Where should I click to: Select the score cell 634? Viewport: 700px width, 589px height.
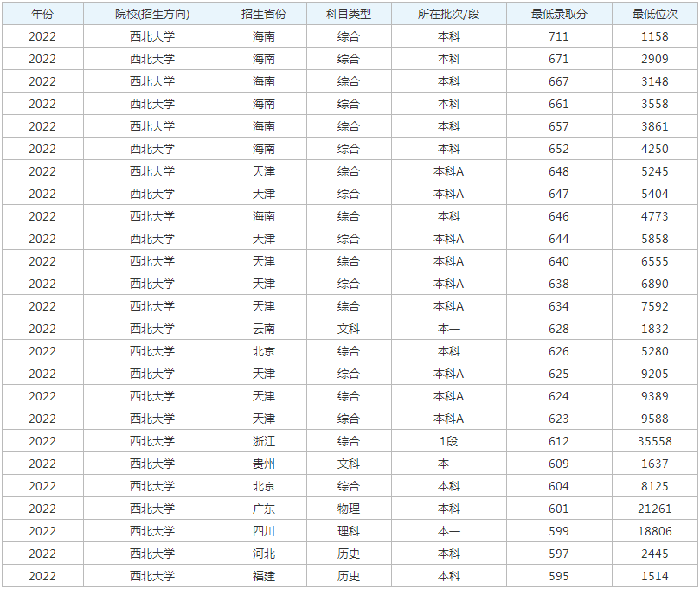coord(559,306)
